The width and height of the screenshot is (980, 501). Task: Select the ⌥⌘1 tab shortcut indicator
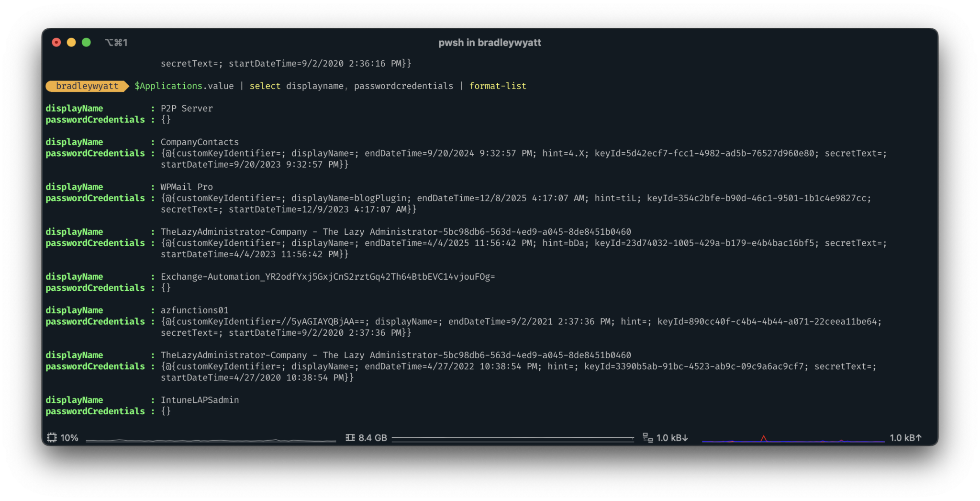[x=116, y=43]
